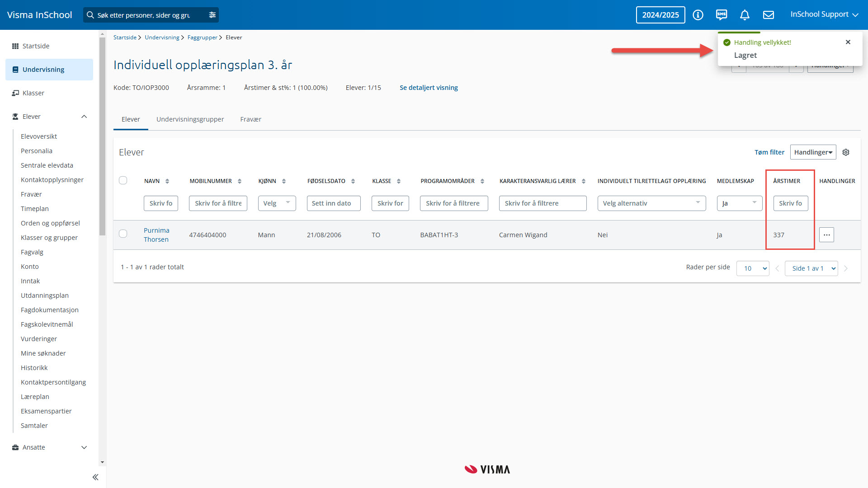Switch to the Undervisningsgrupper tab

point(190,119)
